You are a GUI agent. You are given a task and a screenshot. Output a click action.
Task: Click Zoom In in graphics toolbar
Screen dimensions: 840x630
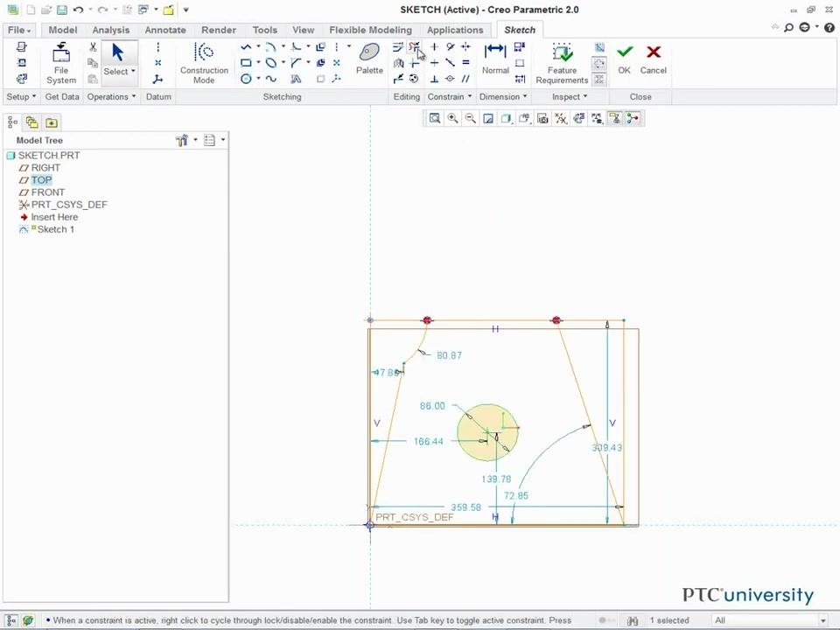(452, 118)
